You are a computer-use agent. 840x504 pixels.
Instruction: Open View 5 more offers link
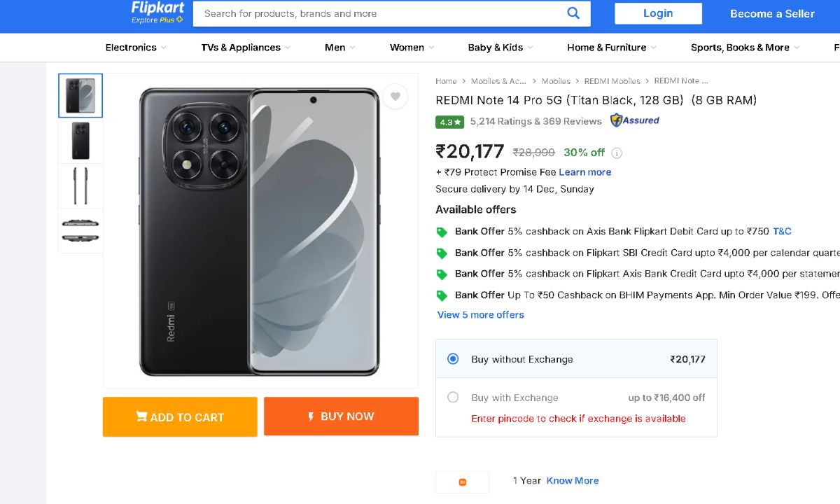point(481,315)
